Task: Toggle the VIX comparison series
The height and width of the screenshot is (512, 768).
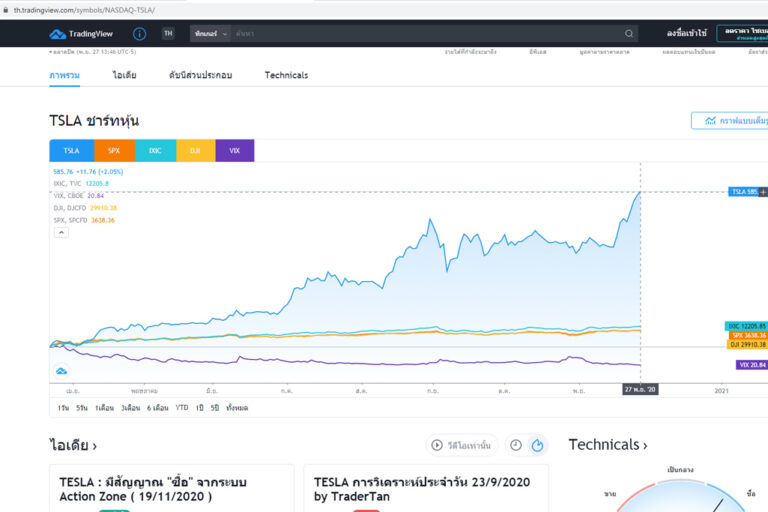Action: (x=235, y=151)
